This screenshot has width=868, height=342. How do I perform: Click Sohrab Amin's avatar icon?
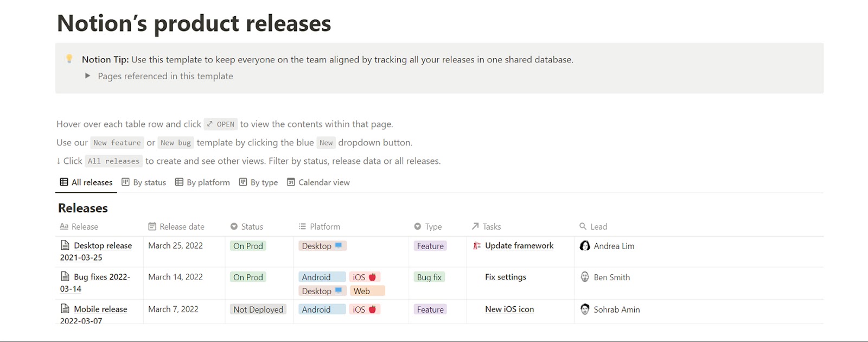click(585, 309)
